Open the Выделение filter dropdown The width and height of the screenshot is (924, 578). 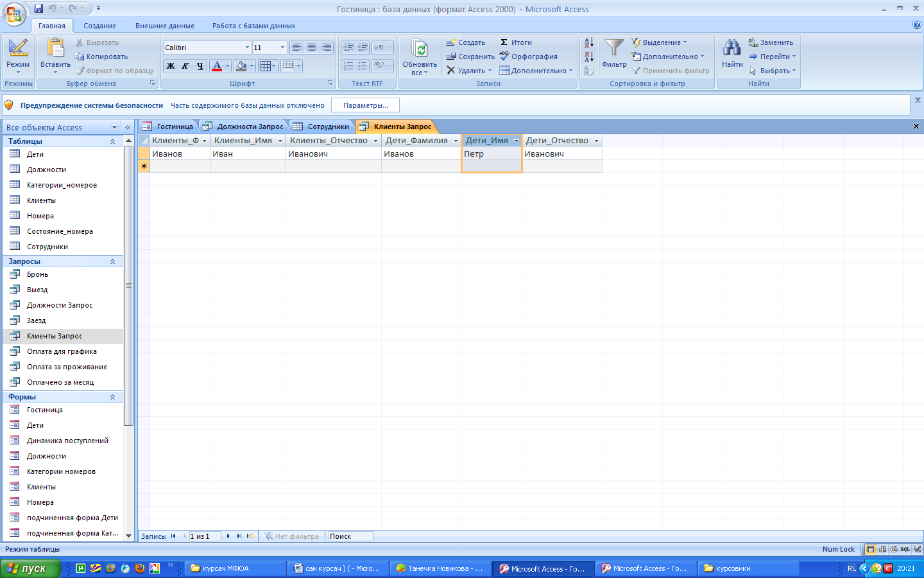pos(659,42)
